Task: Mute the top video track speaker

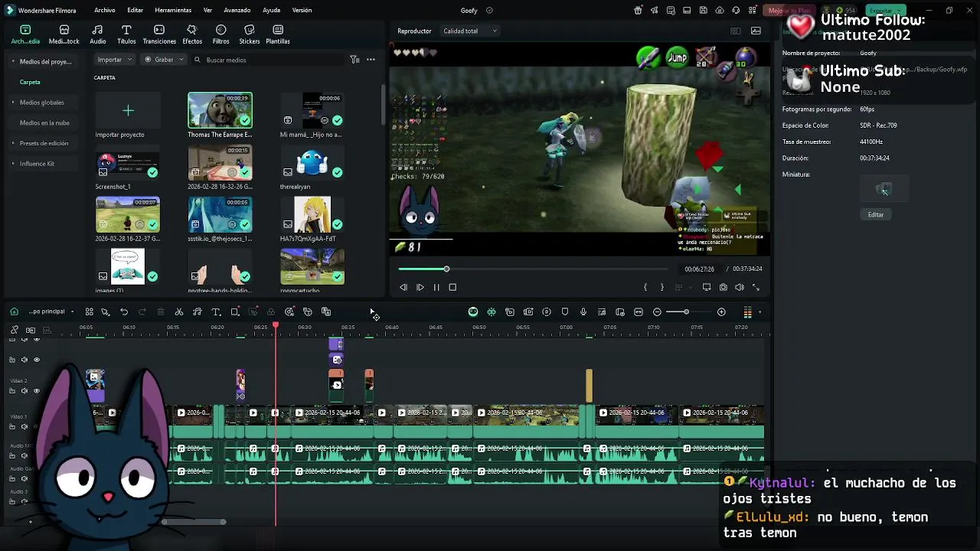Action: click(24, 360)
